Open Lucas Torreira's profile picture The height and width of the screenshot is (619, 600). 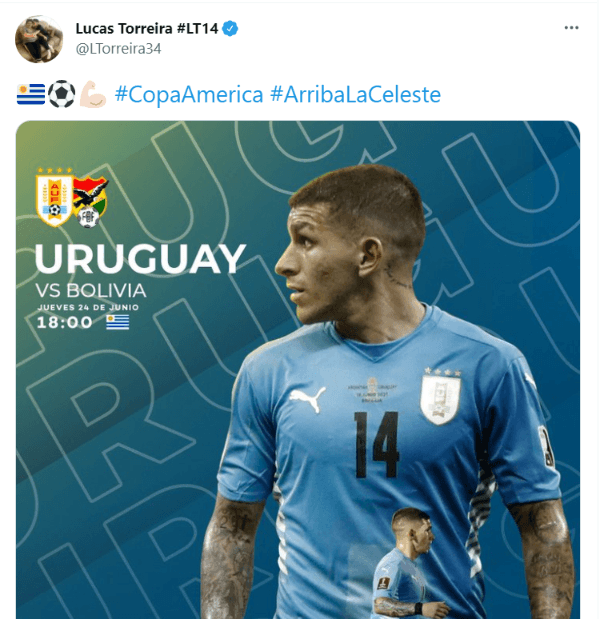[39, 39]
